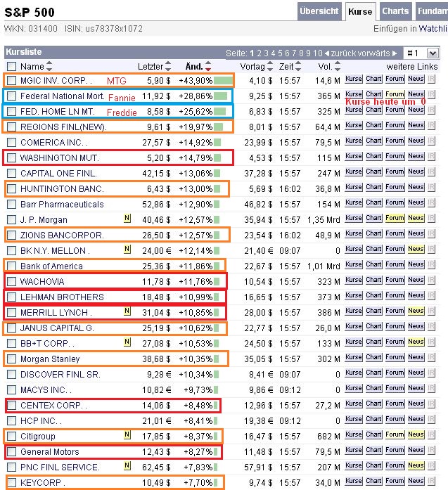Open the JANUS CAPITAL G. stock name
Image resolution: width=448 pixels, height=490 pixels.
pyautogui.click(x=57, y=328)
